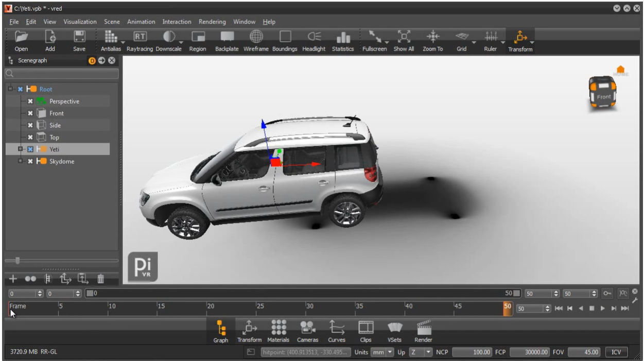Click the Home icon in viewport
The height and width of the screenshot is (361, 644).
620,70
